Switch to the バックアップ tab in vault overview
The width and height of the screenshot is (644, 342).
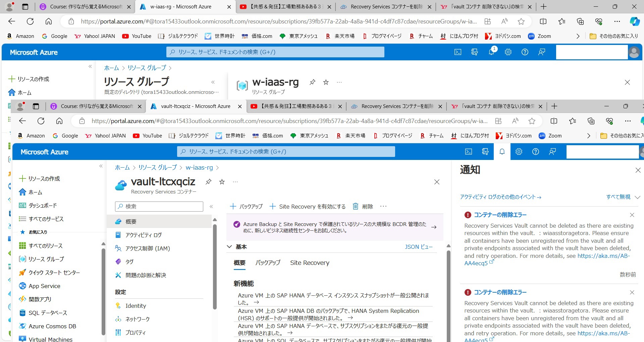[x=268, y=263]
